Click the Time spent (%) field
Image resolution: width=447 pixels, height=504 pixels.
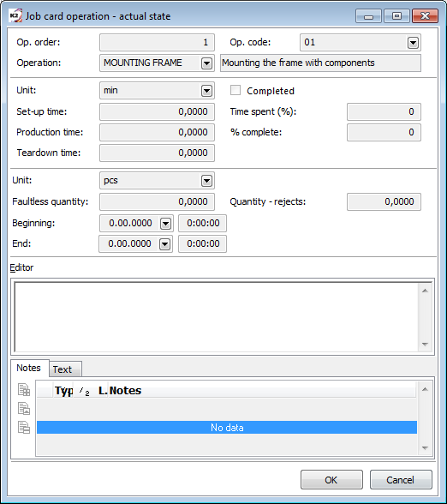pyautogui.click(x=384, y=111)
